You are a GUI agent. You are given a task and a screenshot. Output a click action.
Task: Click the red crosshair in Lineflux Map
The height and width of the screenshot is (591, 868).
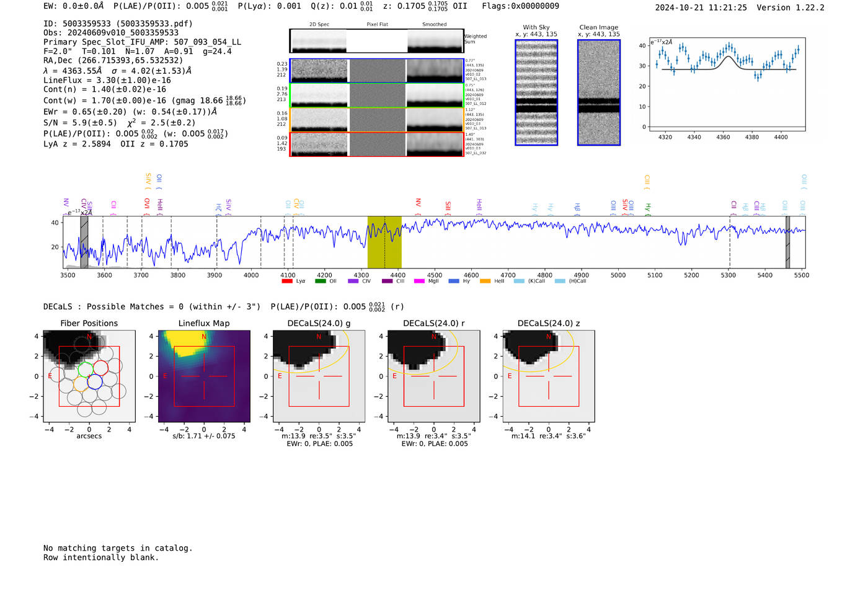click(x=204, y=376)
